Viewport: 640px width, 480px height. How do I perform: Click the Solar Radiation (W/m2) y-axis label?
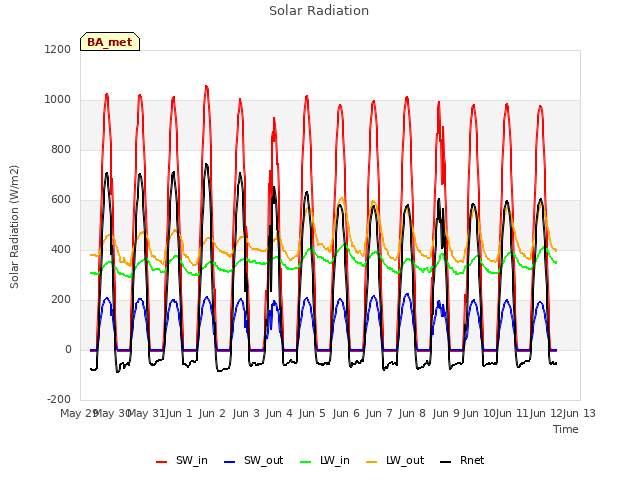click(14, 227)
